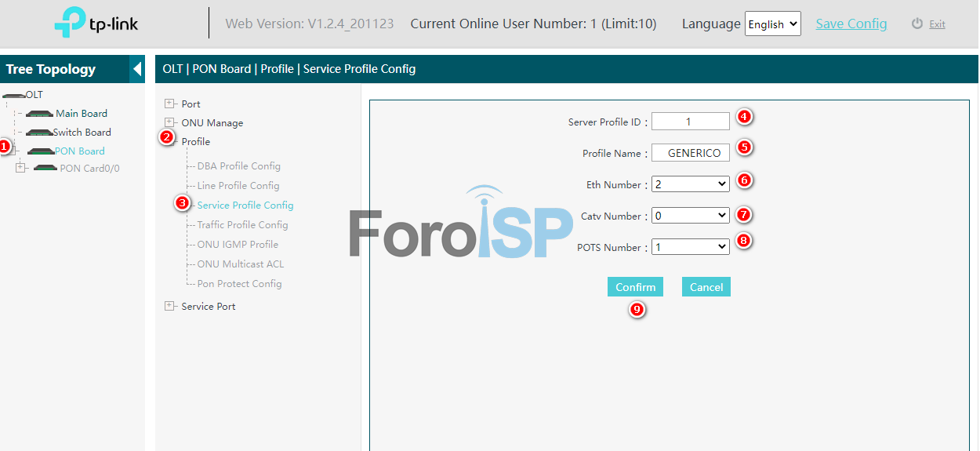Expand the Port tree node
The width and height of the screenshot is (980, 451).
tap(169, 104)
